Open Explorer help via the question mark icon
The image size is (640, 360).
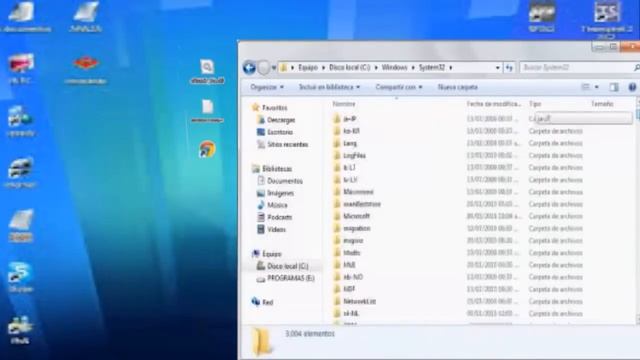632,87
